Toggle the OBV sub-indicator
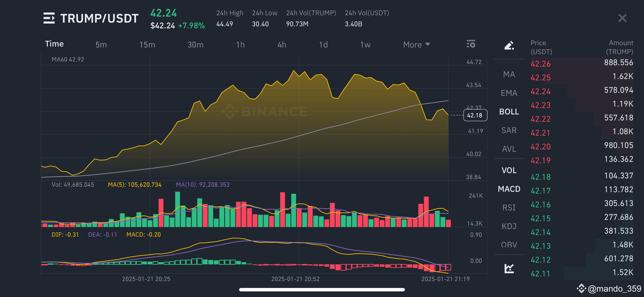The image size is (644, 297). (509, 245)
